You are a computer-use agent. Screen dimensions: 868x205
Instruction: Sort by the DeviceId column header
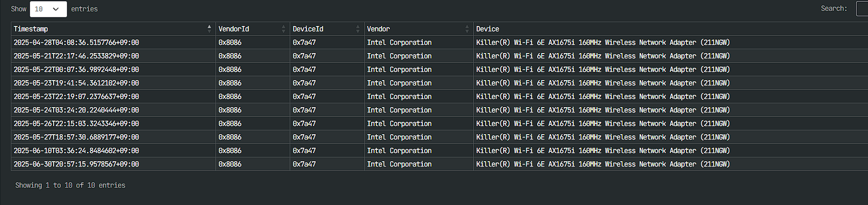tap(327, 29)
